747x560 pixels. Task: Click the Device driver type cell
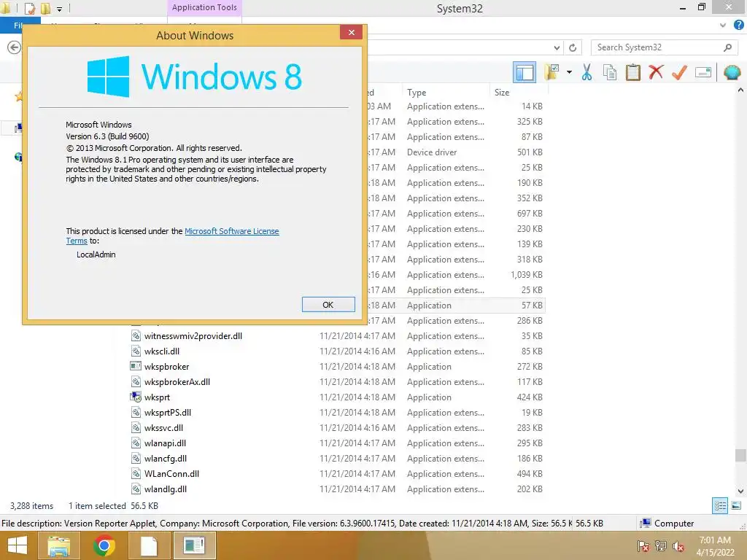(x=432, y=152)
